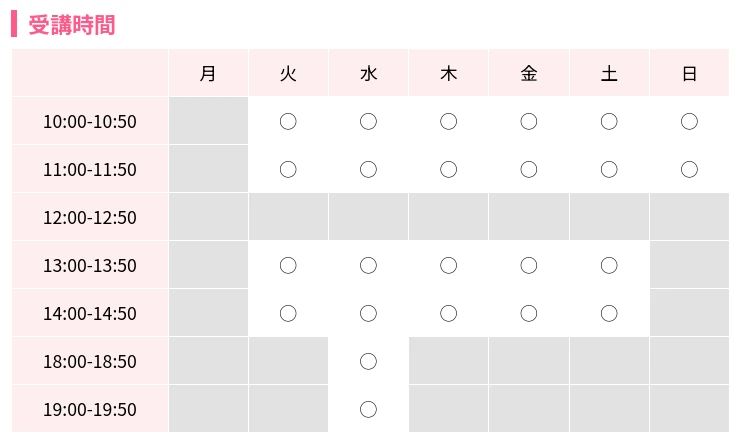Click the 土 column header

coord(609,73)
